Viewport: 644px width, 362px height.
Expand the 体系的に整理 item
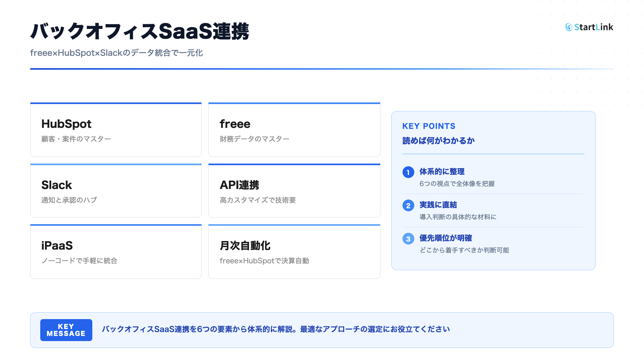pos(443,172)
